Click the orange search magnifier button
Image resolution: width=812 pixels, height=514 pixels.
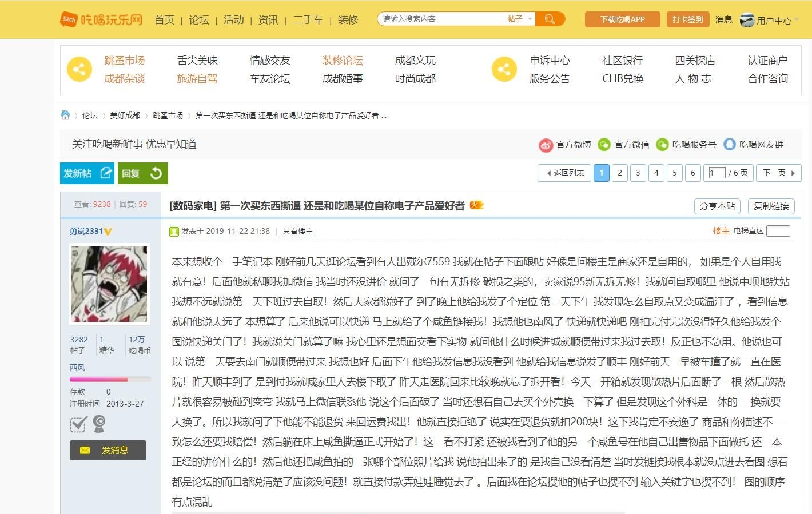(550, 19)
